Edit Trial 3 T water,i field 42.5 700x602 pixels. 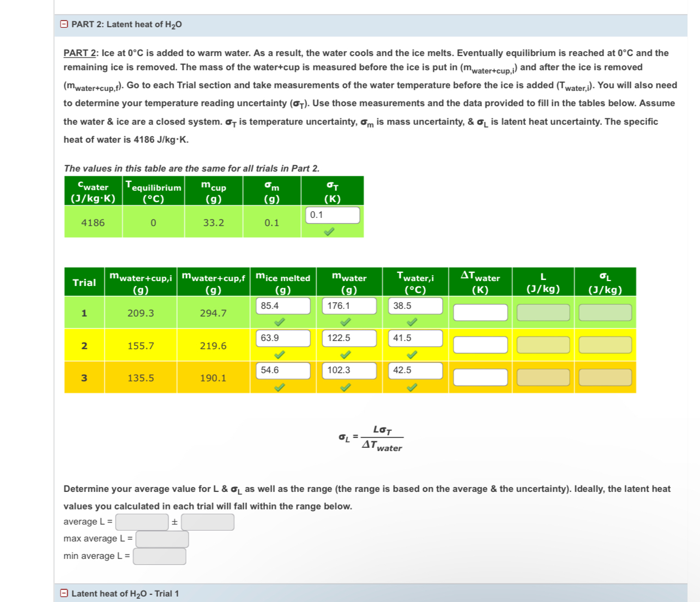(x=415, y=370)
